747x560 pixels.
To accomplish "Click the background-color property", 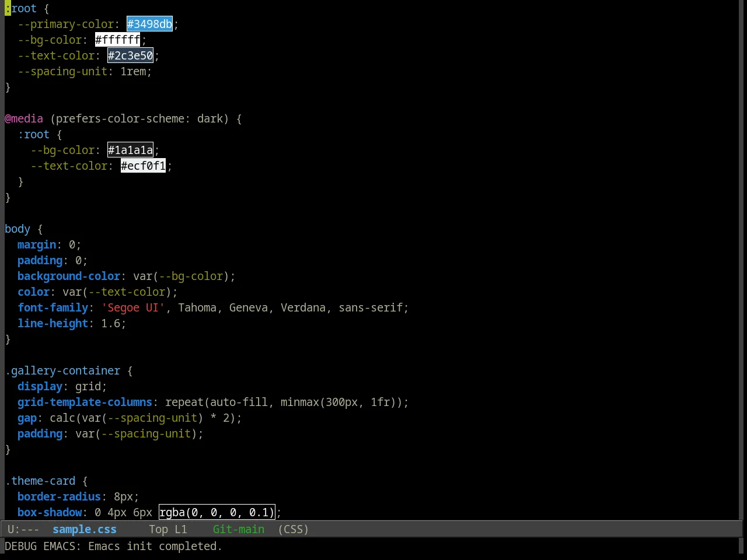I will coord(69,276).
